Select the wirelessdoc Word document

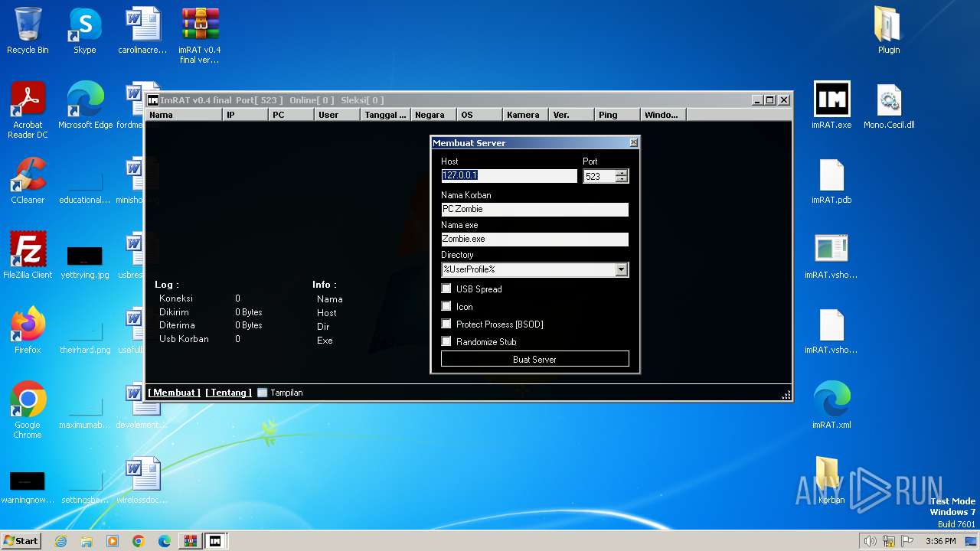pyautogui.click(x=142, y=481)
